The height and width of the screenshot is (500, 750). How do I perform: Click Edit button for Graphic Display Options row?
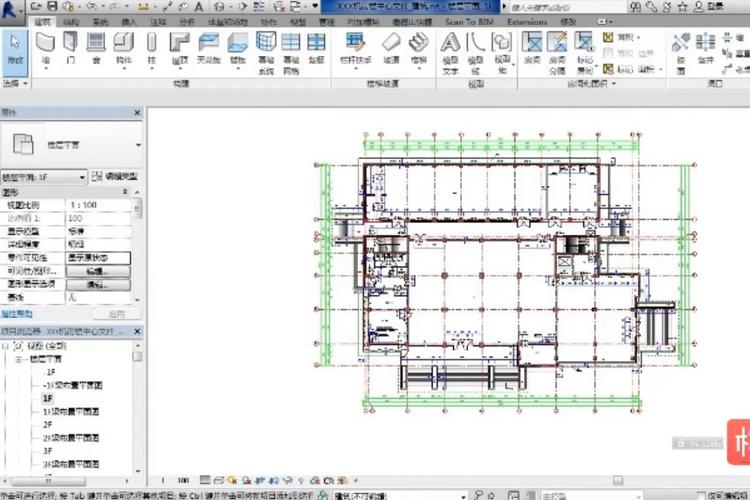click(98, 285)
